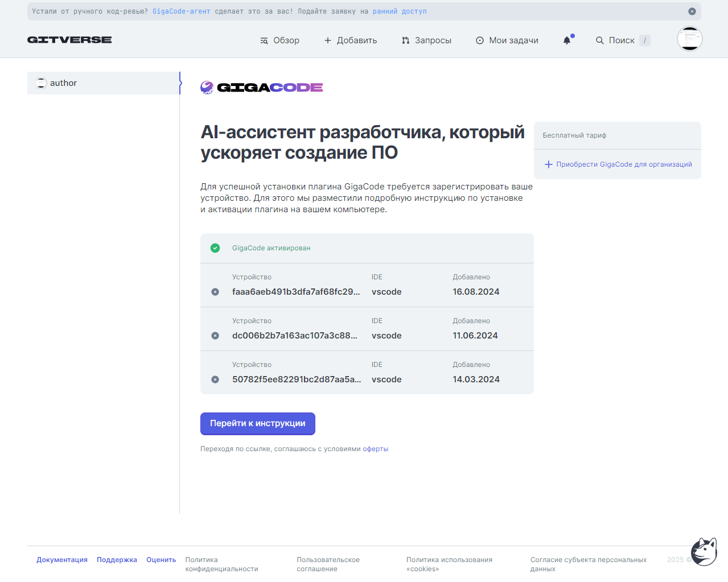Follow the GigaCode-агент banner link

click(182, 11)
